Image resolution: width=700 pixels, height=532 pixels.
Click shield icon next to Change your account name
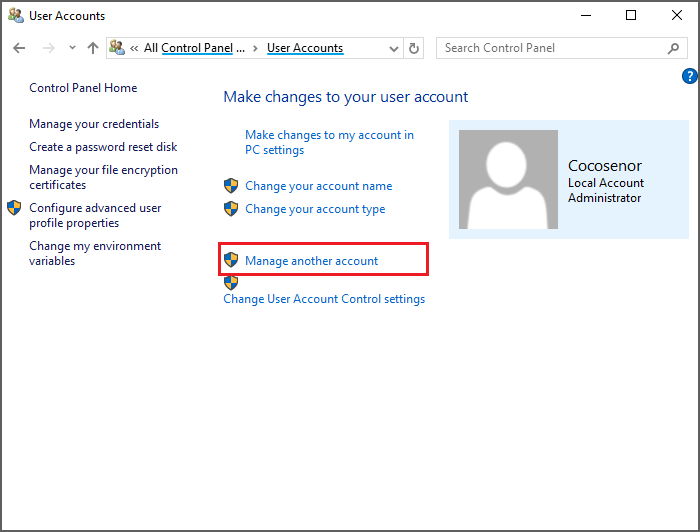[x=231, y=186]
